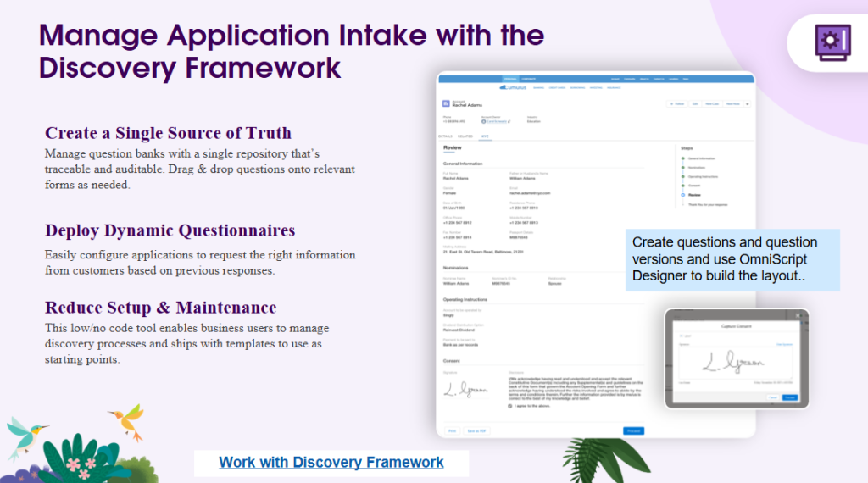Click the change owner icon beside account owner

coord(509,121)
